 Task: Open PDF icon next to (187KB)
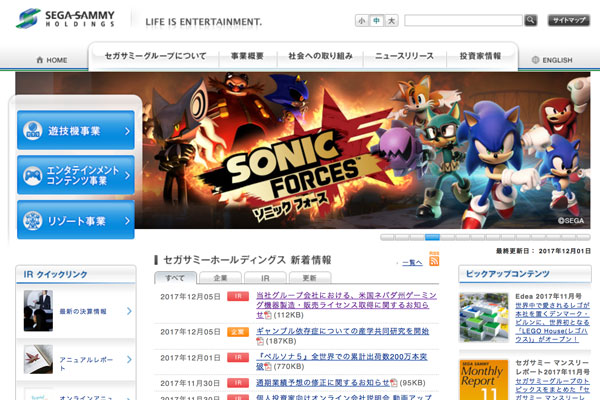[260, 341]
